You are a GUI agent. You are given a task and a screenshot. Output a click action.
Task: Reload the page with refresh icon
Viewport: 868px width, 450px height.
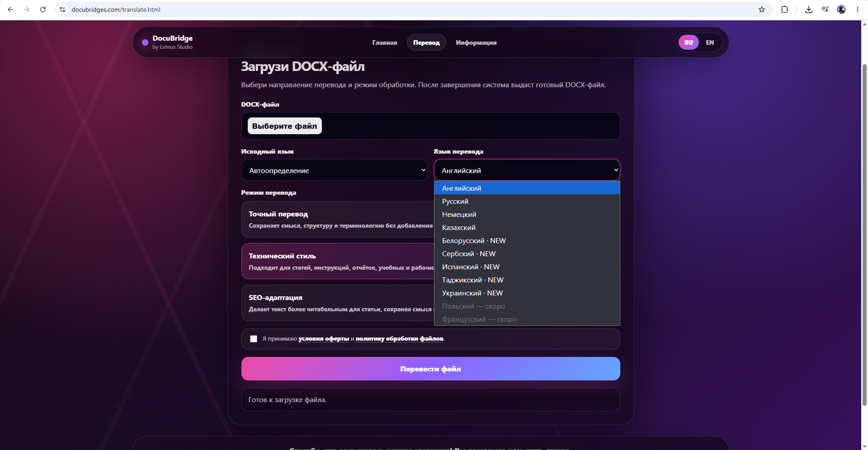pos(43,9)
